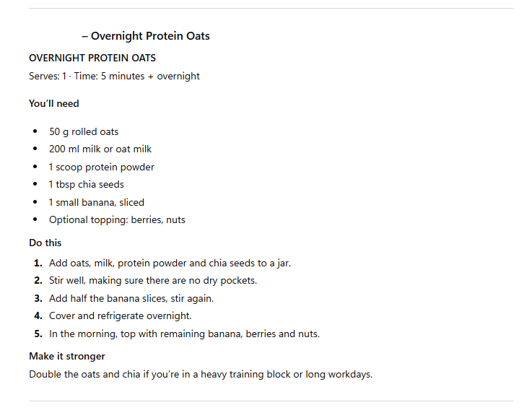Click step 2 "Stir well" instruction
532x418 pixels.
point(153,280)
